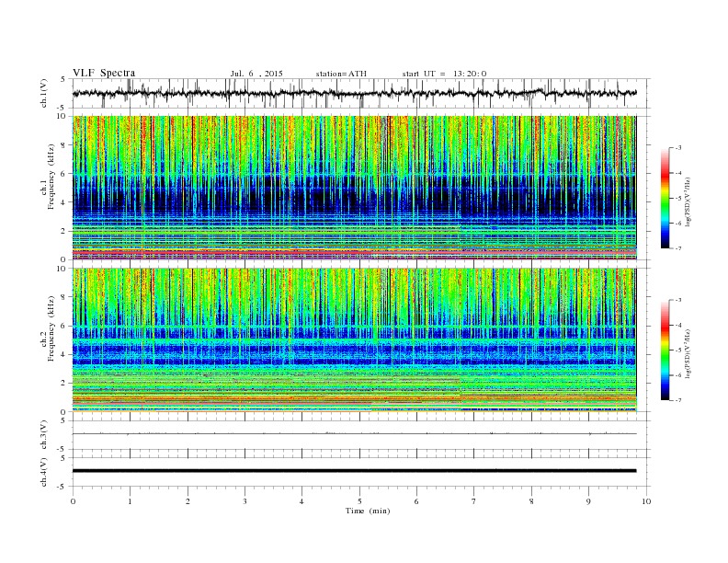The height and width of the screenshot is (563, 728).
Task: Click the "5" tick of the ch.1(V) waveform axis
Action: coord(63,79)
